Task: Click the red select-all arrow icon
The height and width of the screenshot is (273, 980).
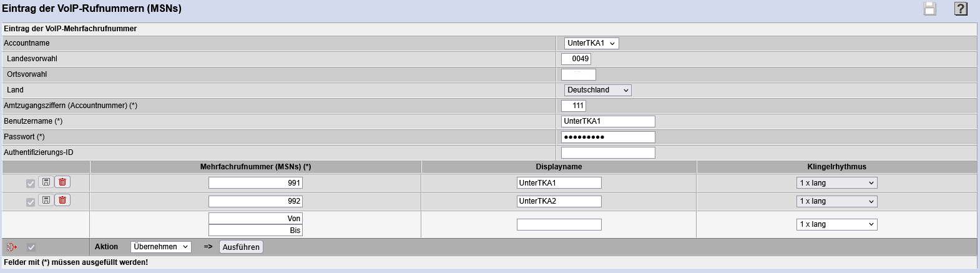Action: [11, 247]
